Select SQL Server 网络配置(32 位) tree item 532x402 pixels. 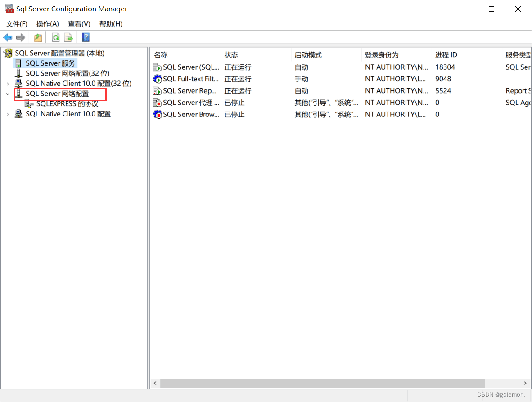coord(68,74)
